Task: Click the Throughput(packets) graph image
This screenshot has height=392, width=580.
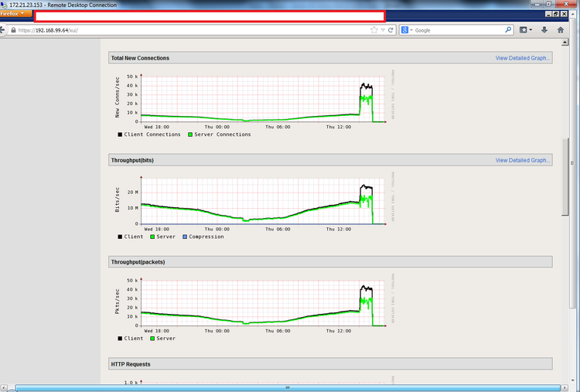Action: [x=254, y=308]
